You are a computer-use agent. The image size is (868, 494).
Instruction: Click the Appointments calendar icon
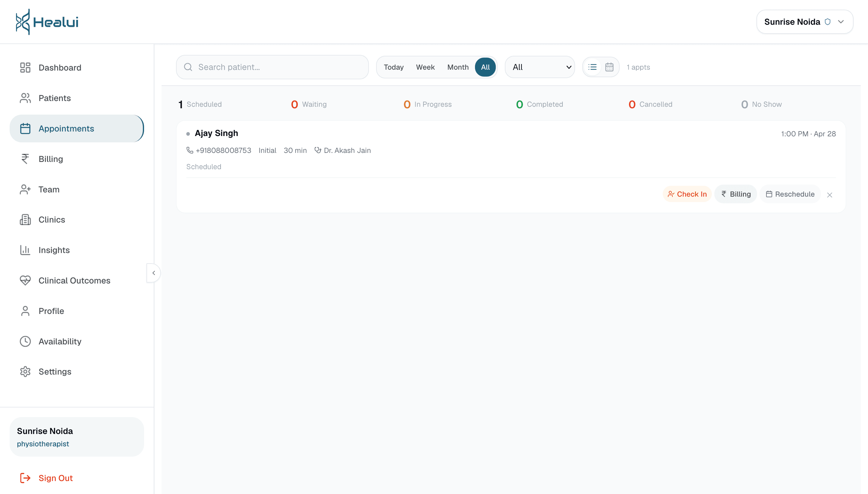[25, 128]
